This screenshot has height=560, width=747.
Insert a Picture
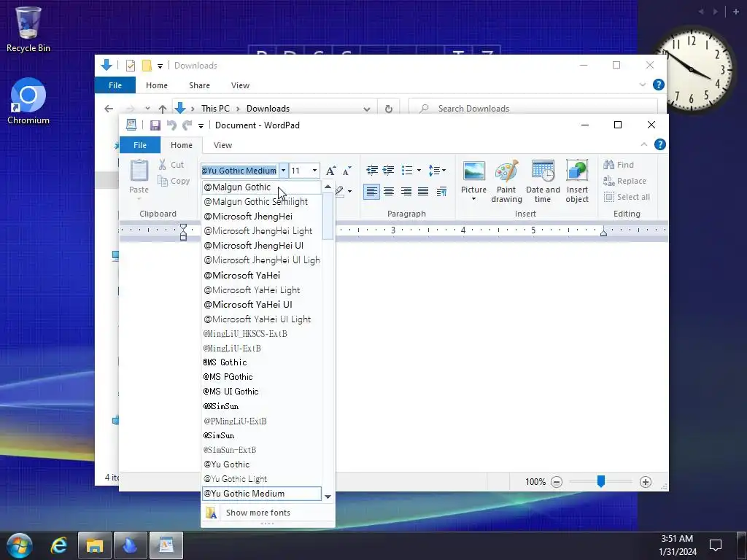click(x=473, y=176)
